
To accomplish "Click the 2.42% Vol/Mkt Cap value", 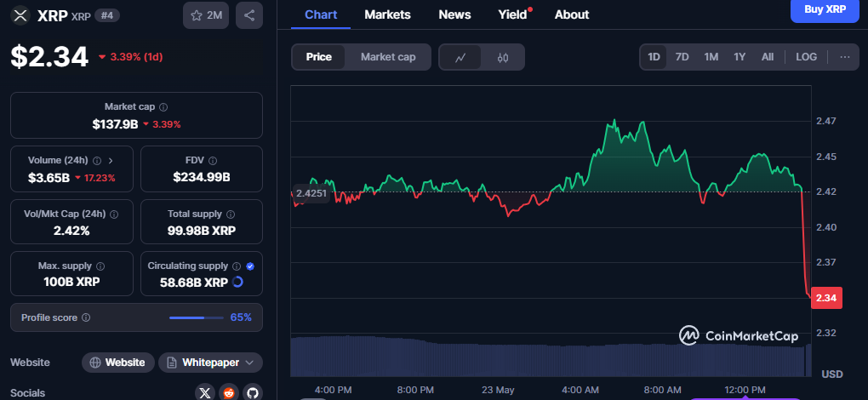I will point(72,231).
